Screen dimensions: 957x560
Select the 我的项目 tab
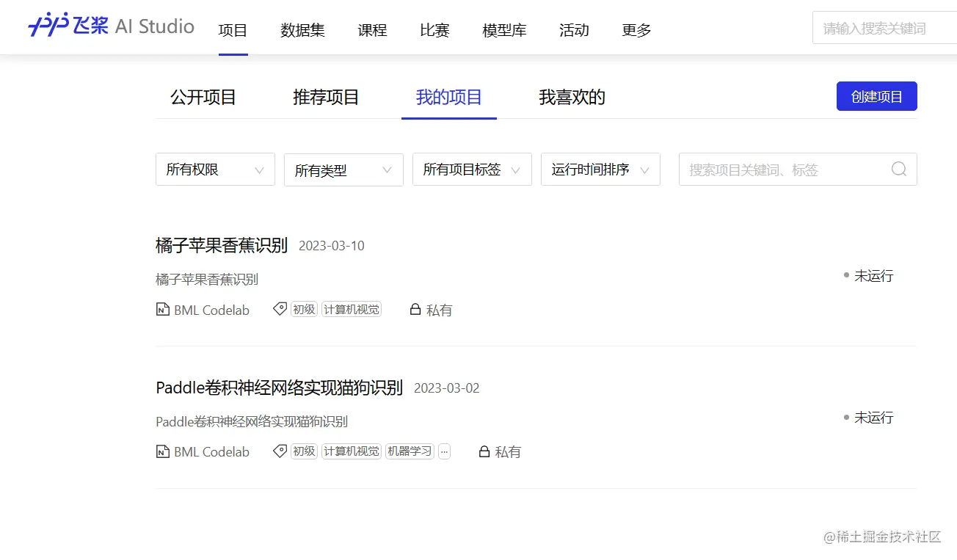click(449, 98)
